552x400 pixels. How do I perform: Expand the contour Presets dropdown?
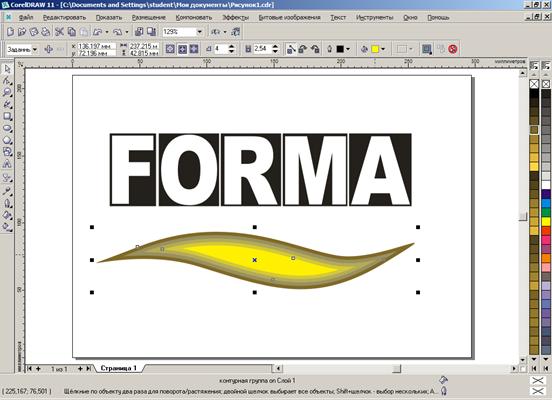[x=35, y=49]
